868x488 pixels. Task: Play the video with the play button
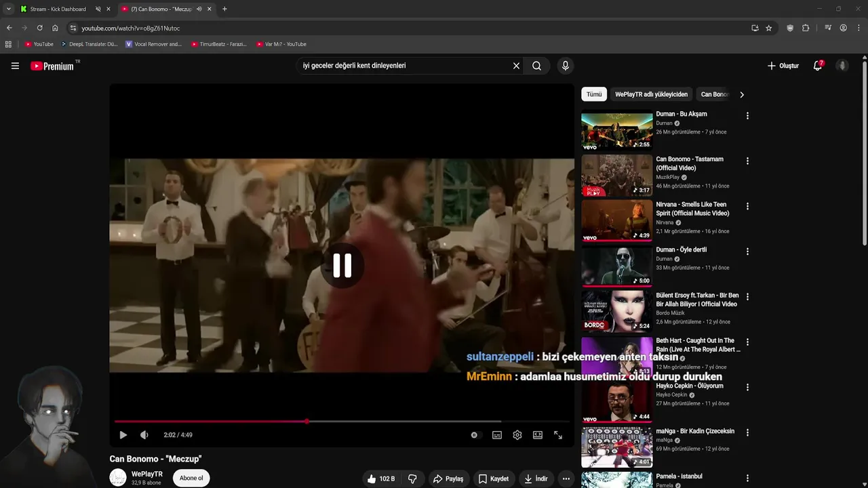[x=123, y=435]
